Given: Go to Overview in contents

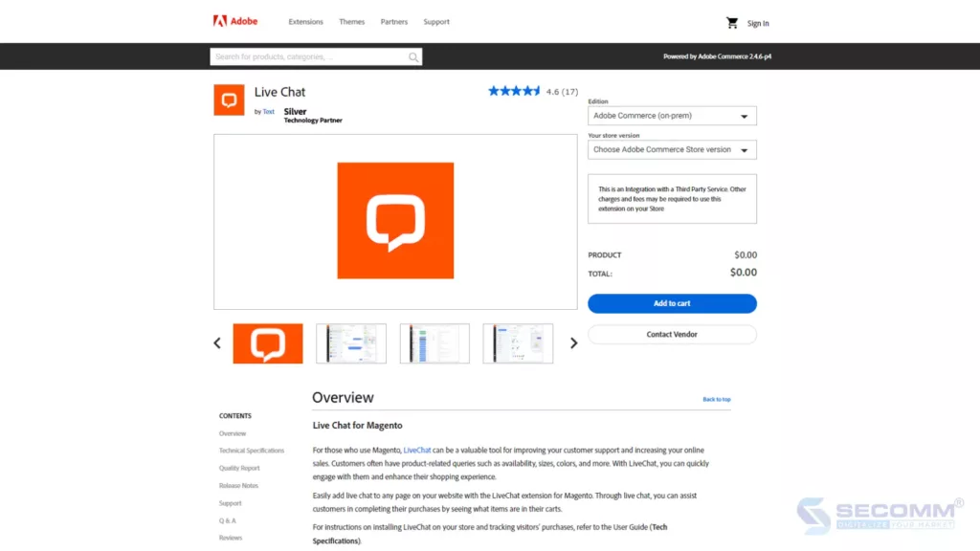Looking at the screenshot, I should coord(233,433).
